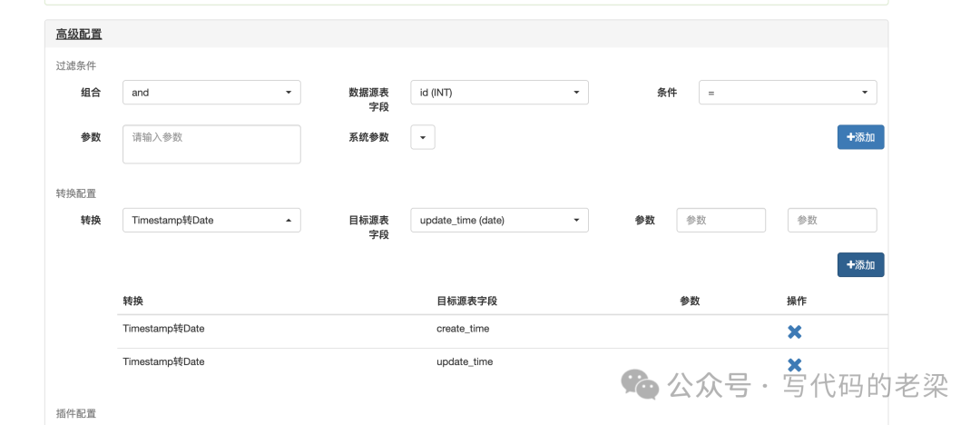Viewport: 980px width, 425px height.
Task: Click 添加 button in the 过滤条件 section
Action: 860,137
